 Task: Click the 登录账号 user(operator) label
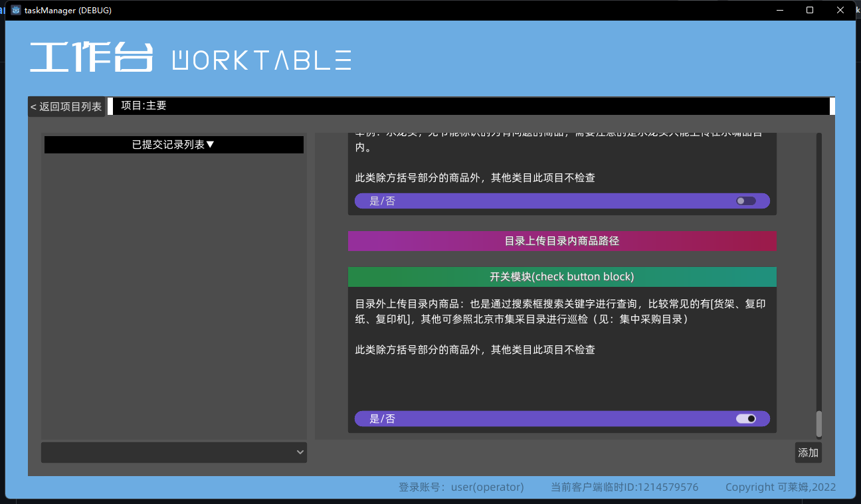[x=461, y=487]
